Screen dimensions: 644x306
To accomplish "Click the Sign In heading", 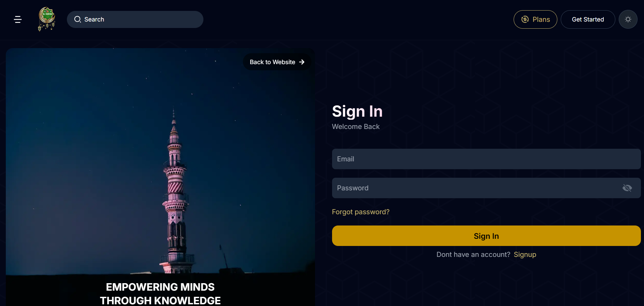I will click(x=357, y=111).
